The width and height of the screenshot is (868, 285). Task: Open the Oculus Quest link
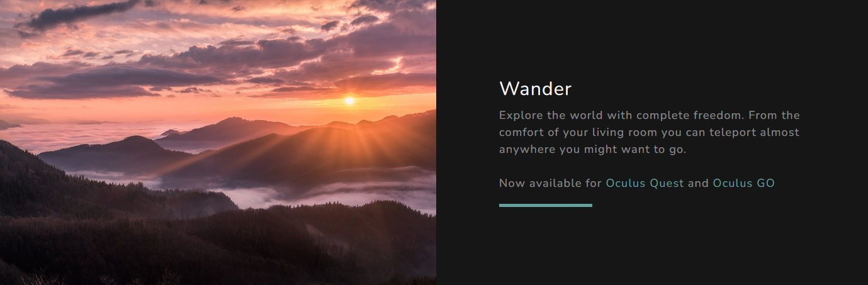point(645,183)
